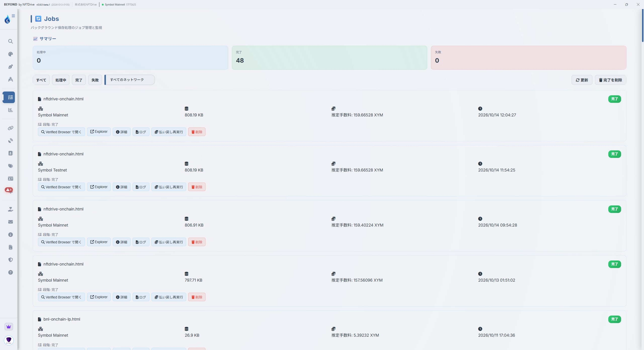Image resolution: width=644 pixels, height=350 pixels.
Task: Select the pen nib sidebar icon
Action: click(x=10, y=67)
